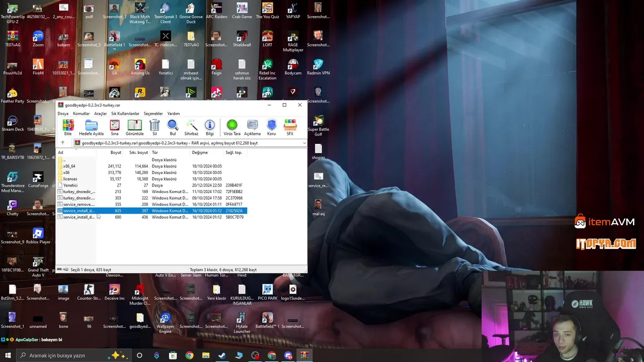Click the Radmin VPN desktop icon
Screen dimensions: 644x362
318,67
